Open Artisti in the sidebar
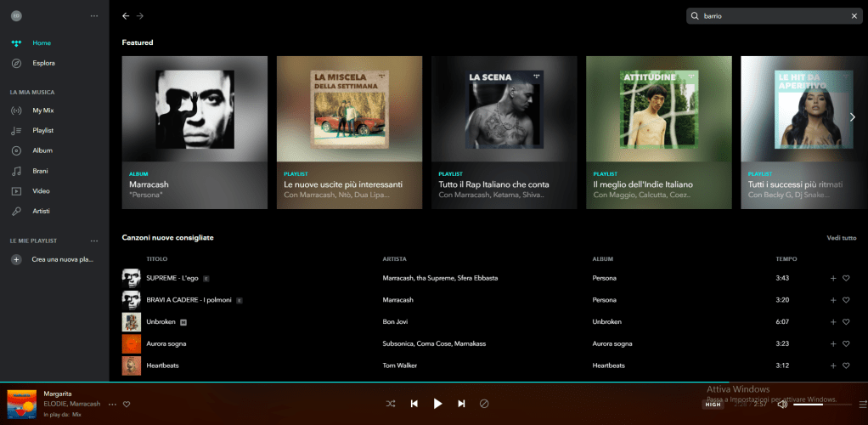Image resolution: width=868 pixels, height=425 pixels. point(42,211)
